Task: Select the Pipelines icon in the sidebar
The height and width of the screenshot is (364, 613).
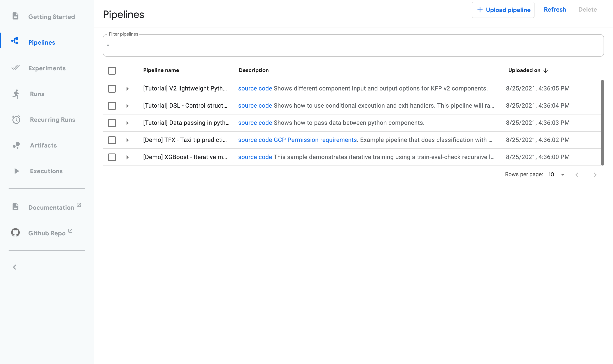Action: pos(15,41)
